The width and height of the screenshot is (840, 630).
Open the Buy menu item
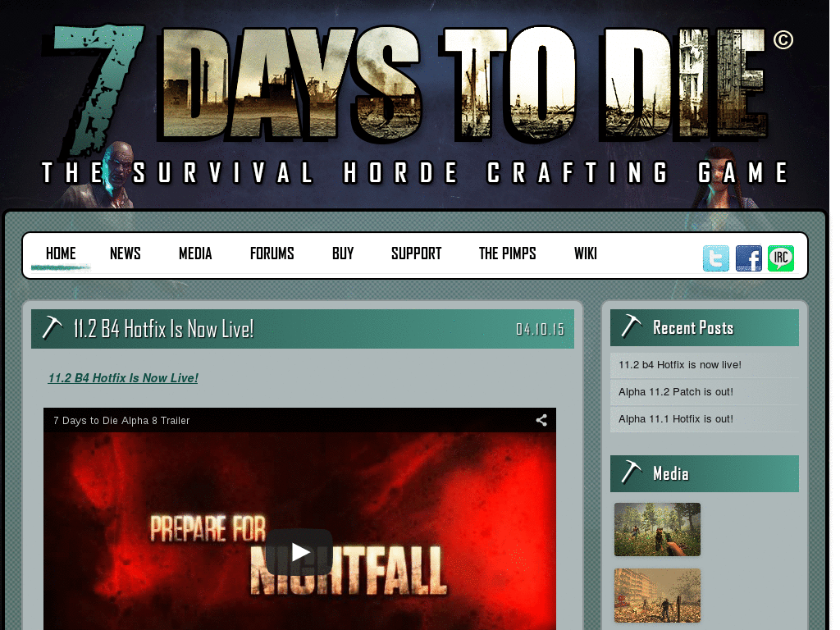(x=343, y=253)
